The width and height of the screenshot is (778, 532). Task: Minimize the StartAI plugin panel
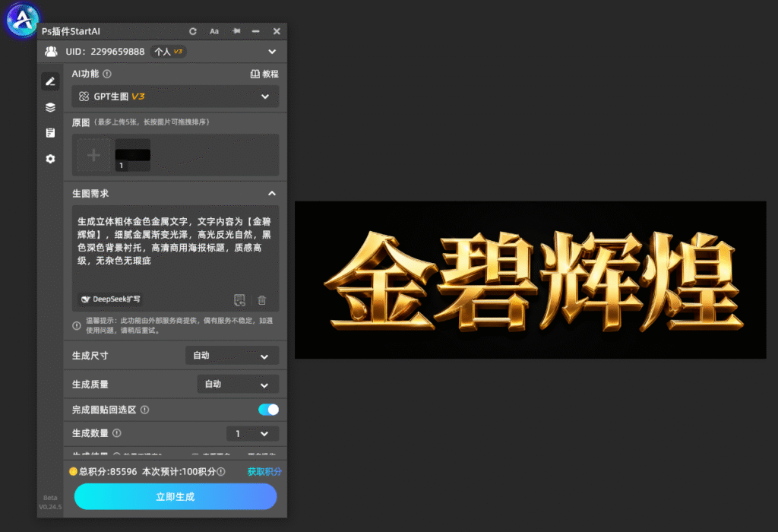coord(255,31)
